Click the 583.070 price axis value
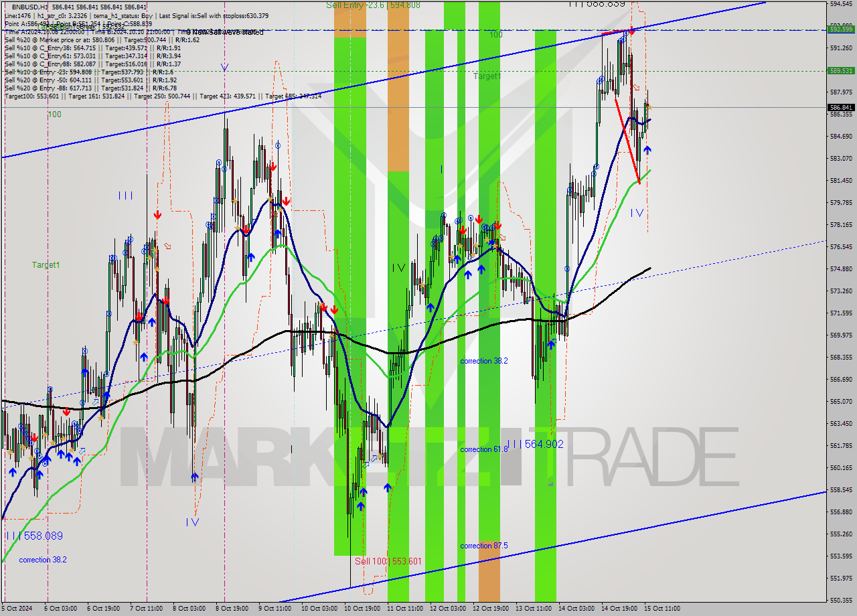 tap(841, 159)
